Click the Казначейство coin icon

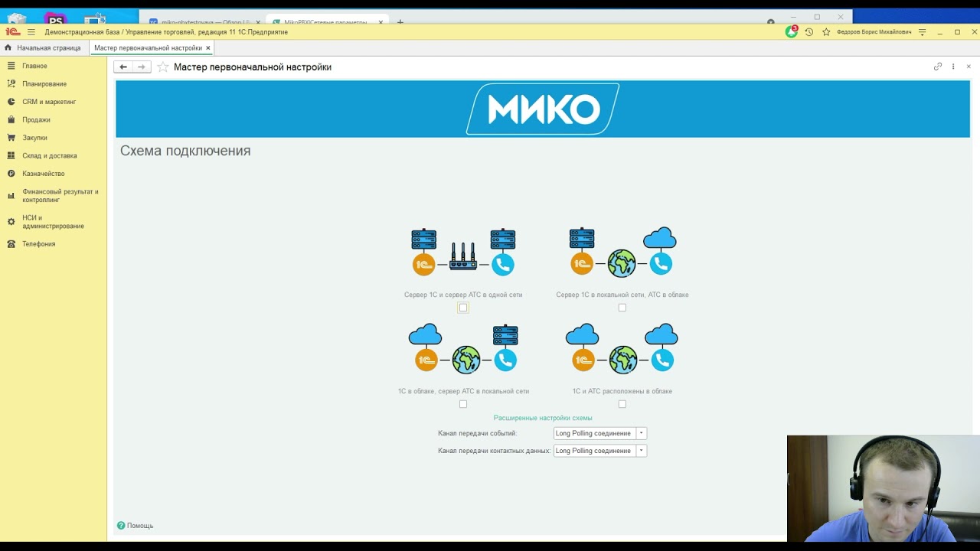click(x=11, y=174)
